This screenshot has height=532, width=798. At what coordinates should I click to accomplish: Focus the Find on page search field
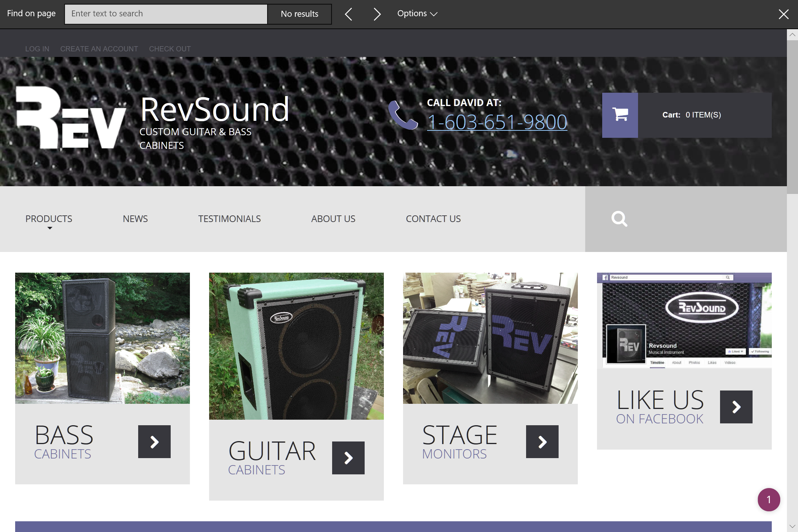(166, 14)
